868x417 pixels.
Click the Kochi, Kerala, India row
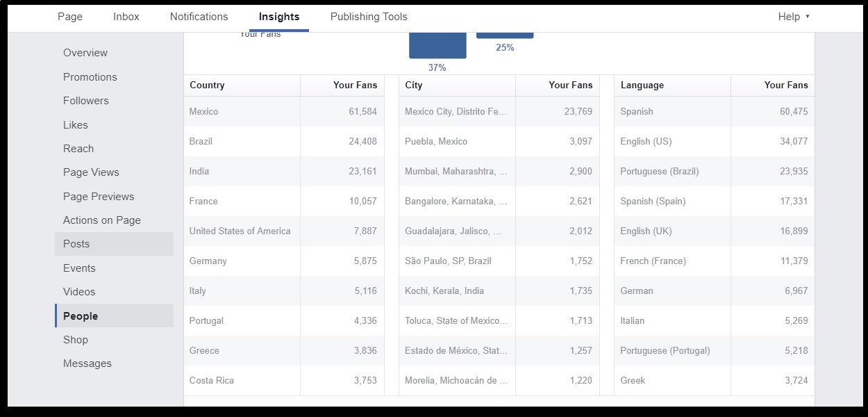point(499,291)
